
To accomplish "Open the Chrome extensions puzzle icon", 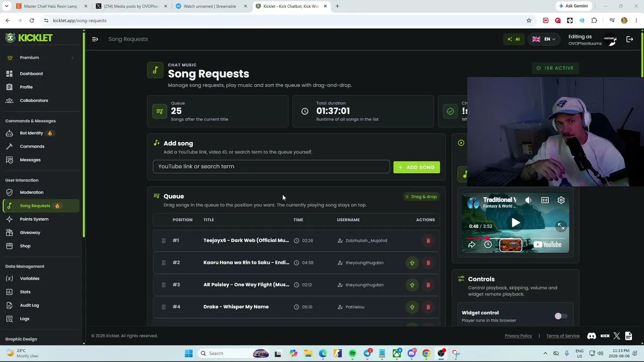I will [594, 21].
